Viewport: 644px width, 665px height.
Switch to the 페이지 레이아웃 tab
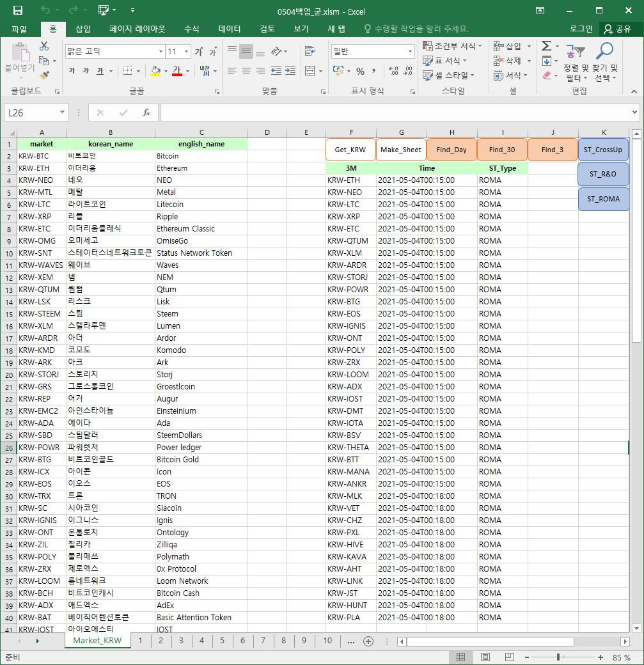pyautogui.click(x=137, y=29)
